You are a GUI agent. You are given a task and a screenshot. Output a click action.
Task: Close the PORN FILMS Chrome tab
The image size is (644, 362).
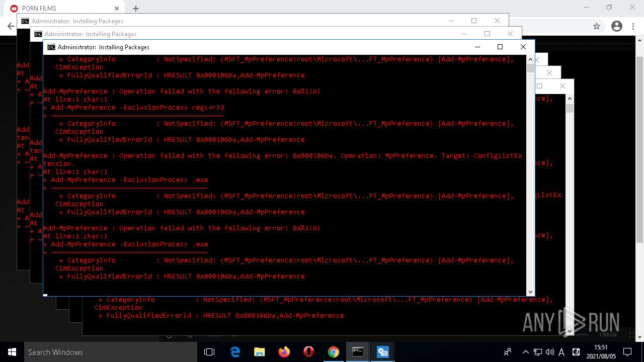tap(117, 9)
